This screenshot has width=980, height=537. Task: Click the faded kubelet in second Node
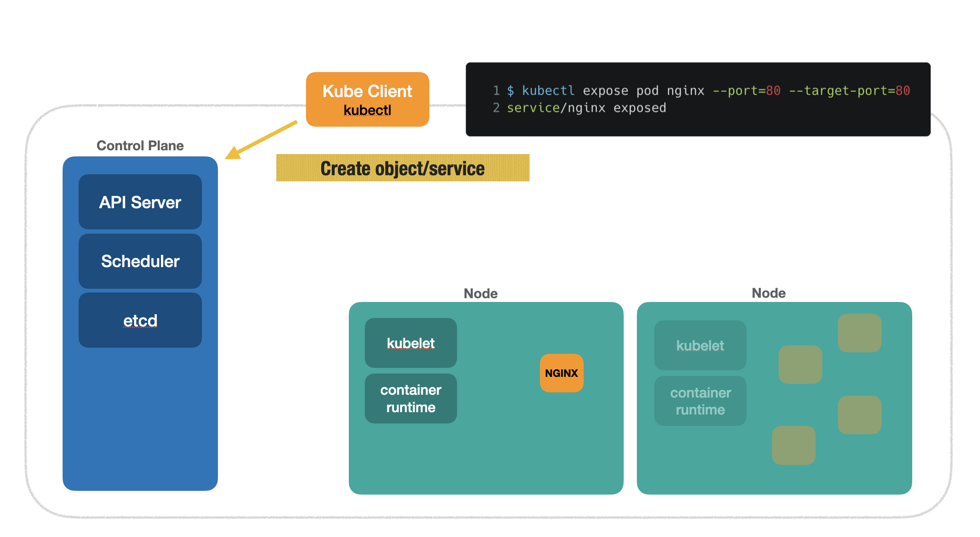pos(700,345)
